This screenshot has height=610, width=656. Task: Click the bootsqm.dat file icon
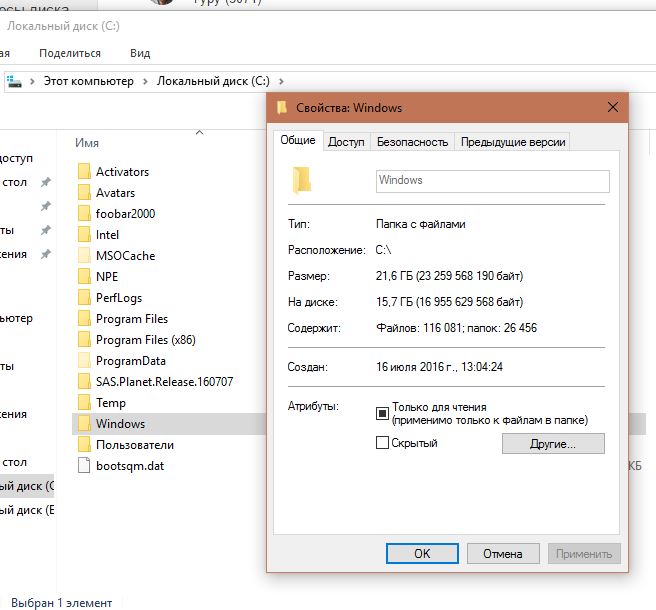click(x=84, y=465)
